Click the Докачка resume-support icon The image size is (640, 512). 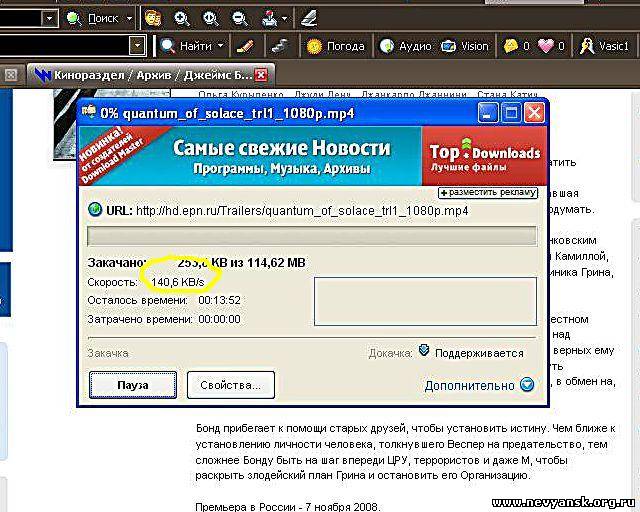[x=424, y=350]
